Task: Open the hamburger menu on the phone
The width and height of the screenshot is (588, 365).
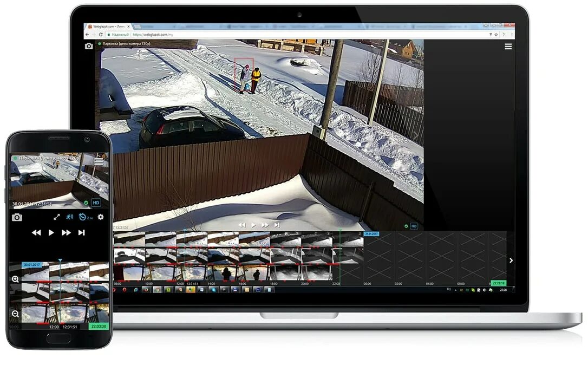Action: tap(99, 161)
